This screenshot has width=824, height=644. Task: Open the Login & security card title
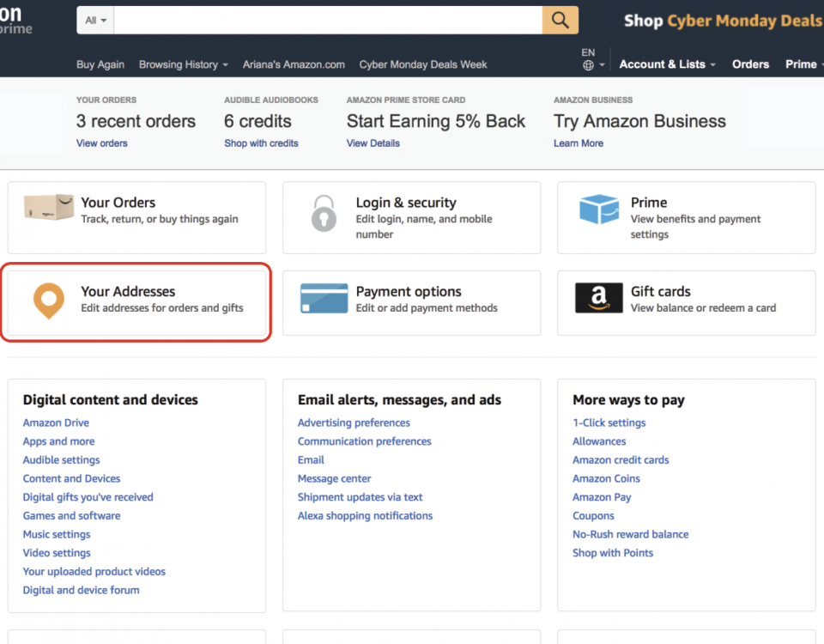click(x=406, y=203)
